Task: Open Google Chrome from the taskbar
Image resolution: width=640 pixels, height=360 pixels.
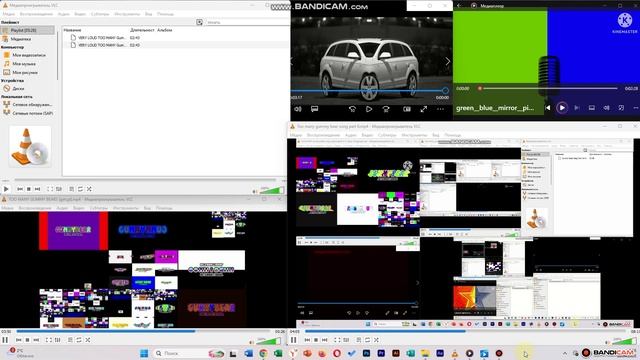Action: [263, 353]
